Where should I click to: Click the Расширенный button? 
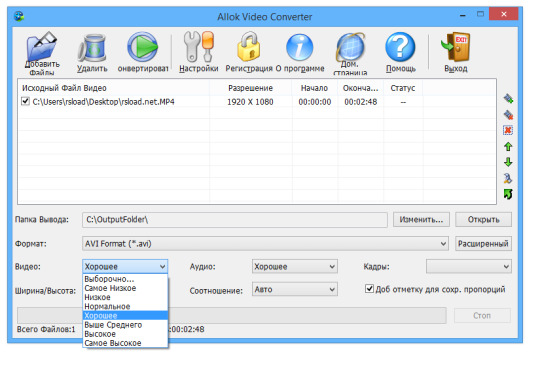click(483, 244)
